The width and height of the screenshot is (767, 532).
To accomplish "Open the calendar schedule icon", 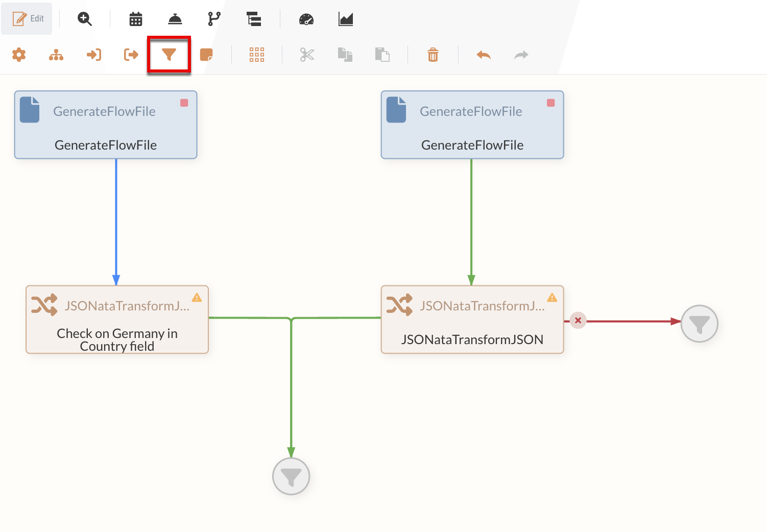I will [x=136, y=19].
